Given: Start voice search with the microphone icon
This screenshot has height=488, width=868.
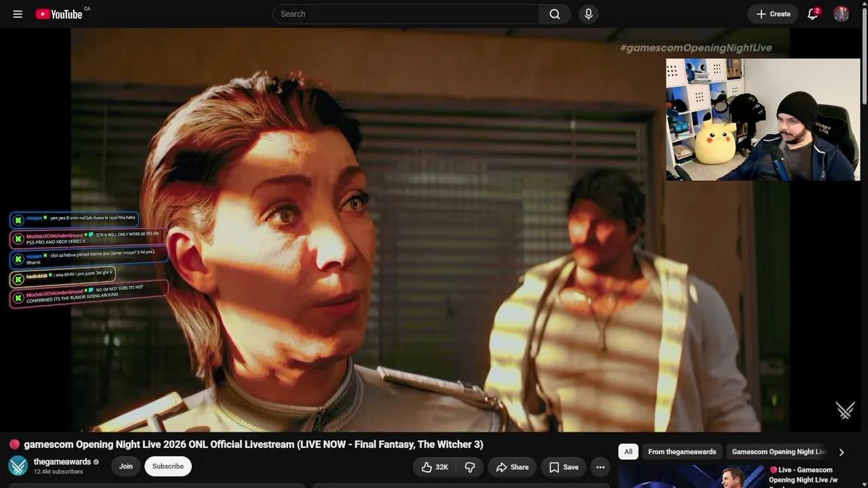Looking at the screenshot, I should click(x=589, y=14).
